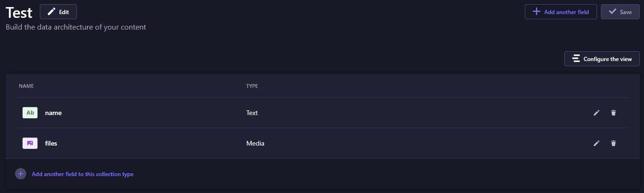Click the NAME column header
The height and width of the screenshot is (193, 644).
point(26,86)
